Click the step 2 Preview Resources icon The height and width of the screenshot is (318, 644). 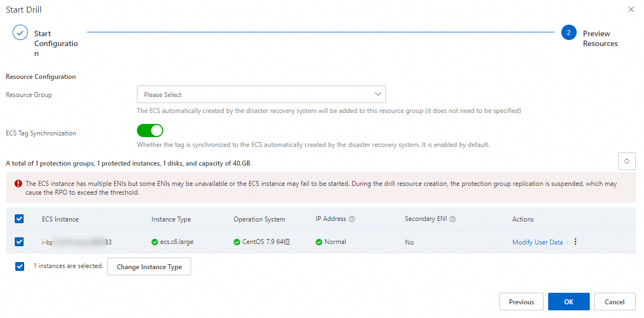(568, 33)
